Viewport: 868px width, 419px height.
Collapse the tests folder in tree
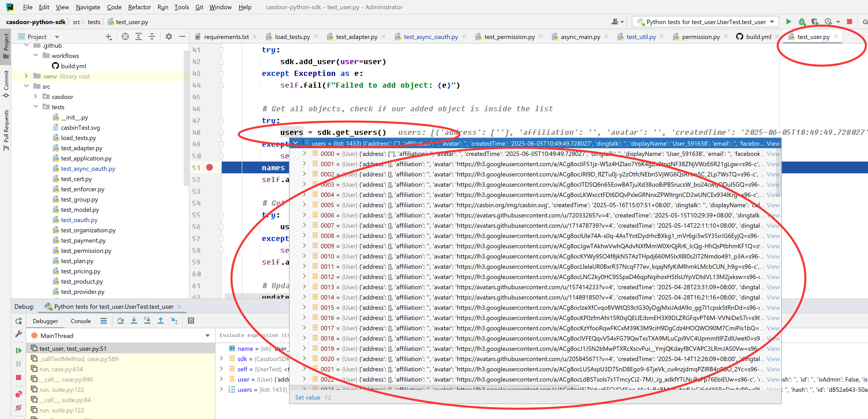(x=36, y=107)
